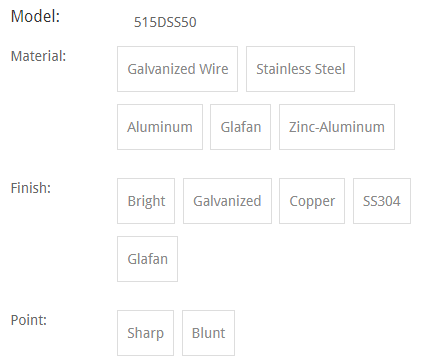Set finish to SS304 stainless
Viewport: 436px width, 364px height.
[x=382, y=201]
